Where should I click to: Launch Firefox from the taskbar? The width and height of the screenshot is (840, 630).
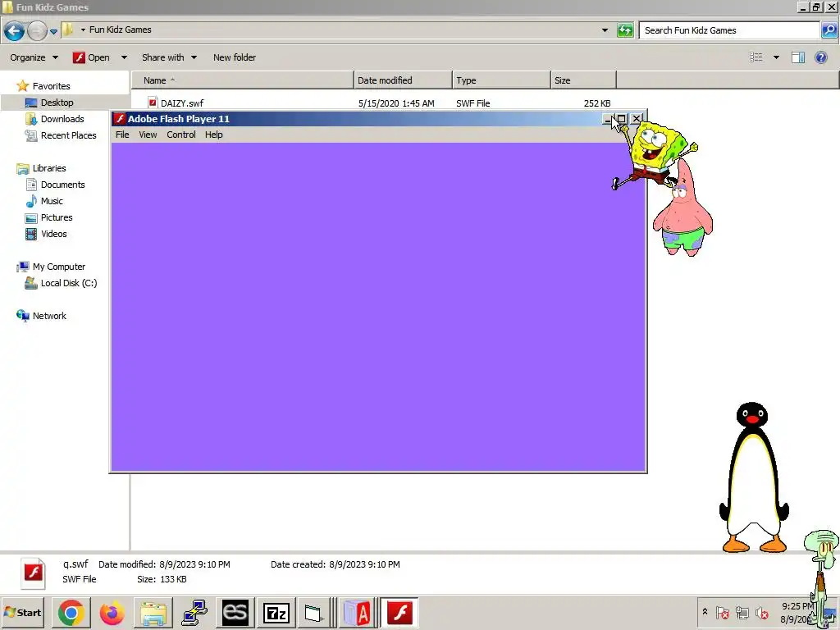click(x=112, y=613)
